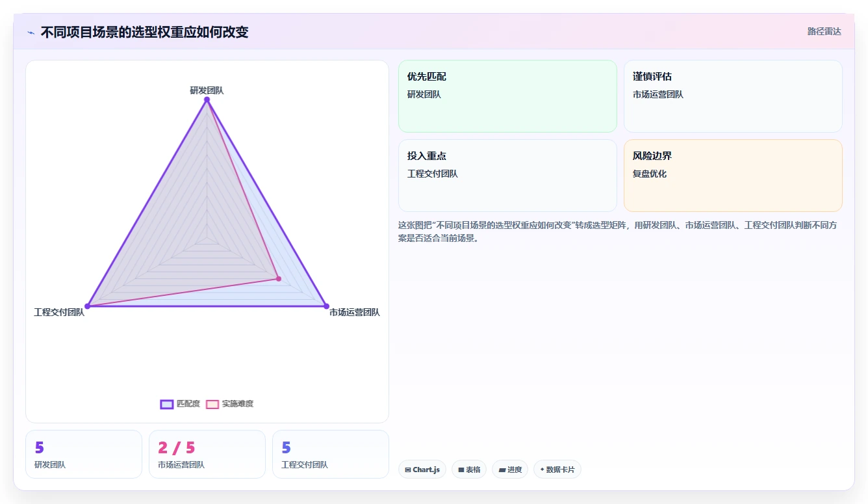
Task: Click the lightning icon beside the page title
Action: pos(31,33)
